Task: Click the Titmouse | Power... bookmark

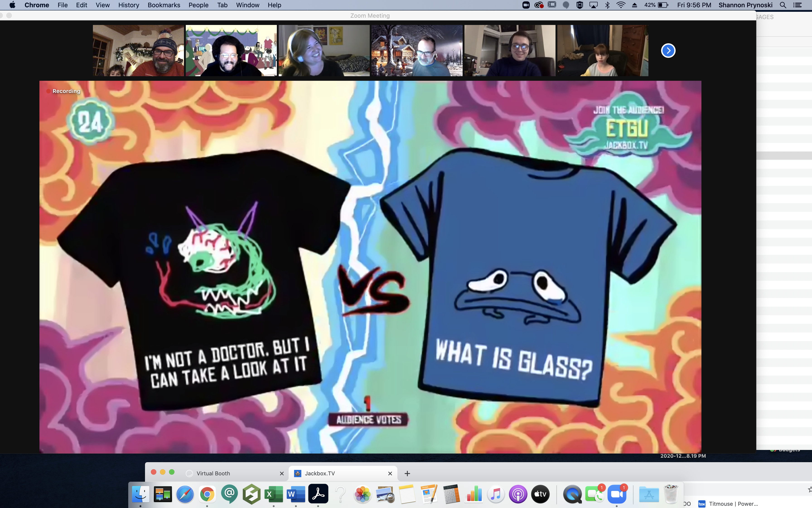Action: (x=728, y=504)
